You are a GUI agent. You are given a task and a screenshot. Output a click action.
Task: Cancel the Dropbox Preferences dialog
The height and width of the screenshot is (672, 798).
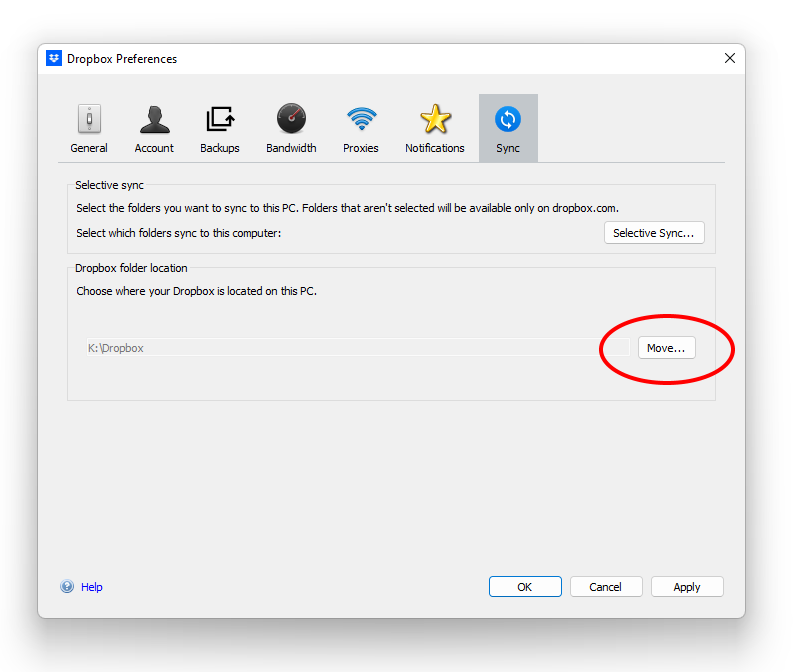(x=606, y=586)
